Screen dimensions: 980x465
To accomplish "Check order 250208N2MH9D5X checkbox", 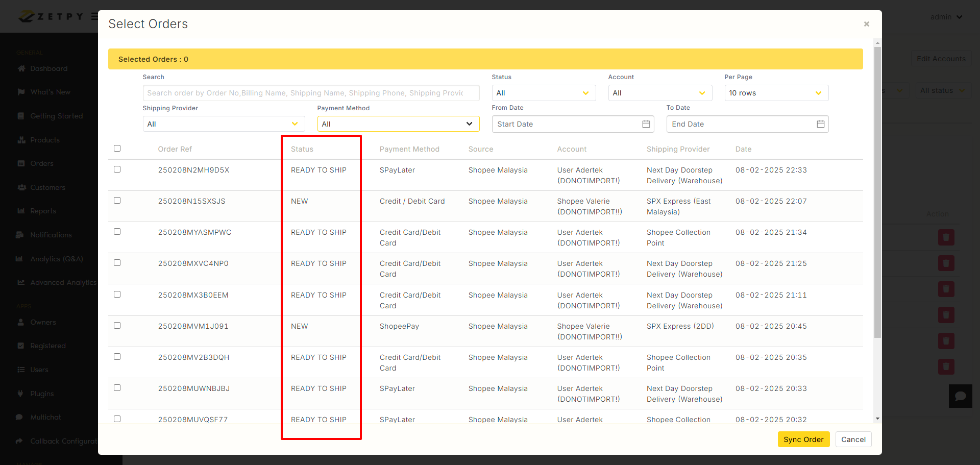I will point(117,169).
